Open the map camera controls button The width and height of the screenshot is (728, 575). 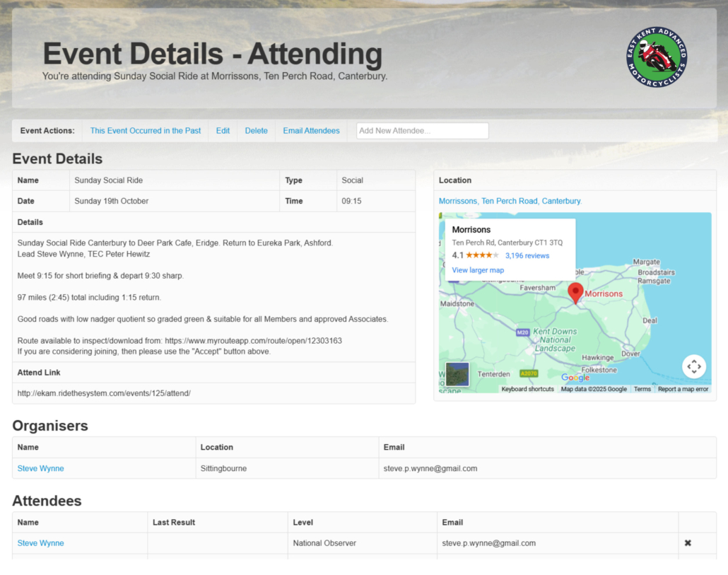point(693,366)
